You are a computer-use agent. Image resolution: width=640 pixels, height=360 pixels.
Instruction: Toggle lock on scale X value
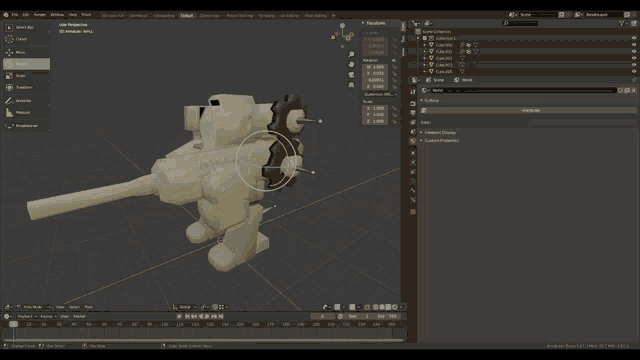[x=395, y=108]
